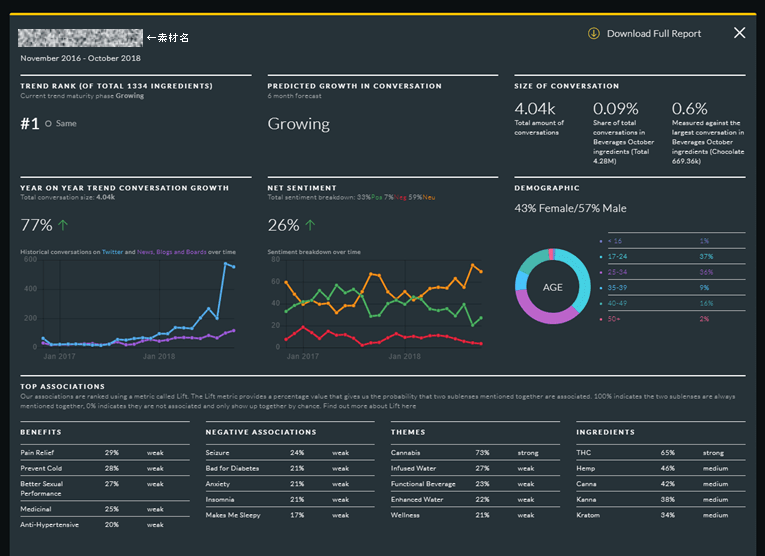Click the 'strong' label for THC
The image size is (765, 556).
coord(713,453)
